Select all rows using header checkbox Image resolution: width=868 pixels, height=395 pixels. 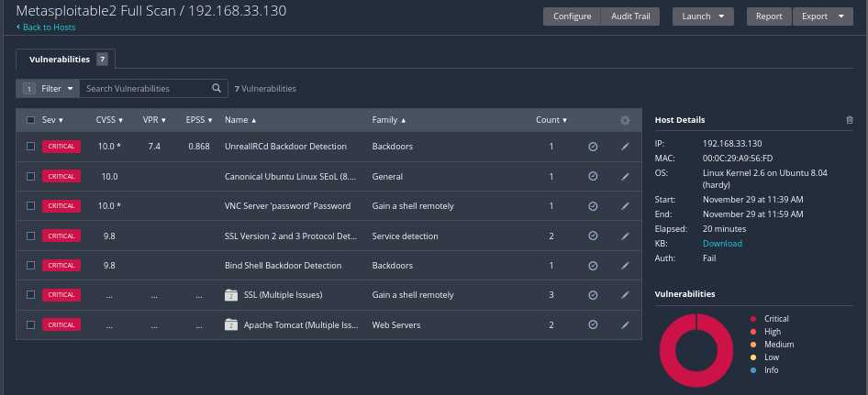[x=30, y=120]
